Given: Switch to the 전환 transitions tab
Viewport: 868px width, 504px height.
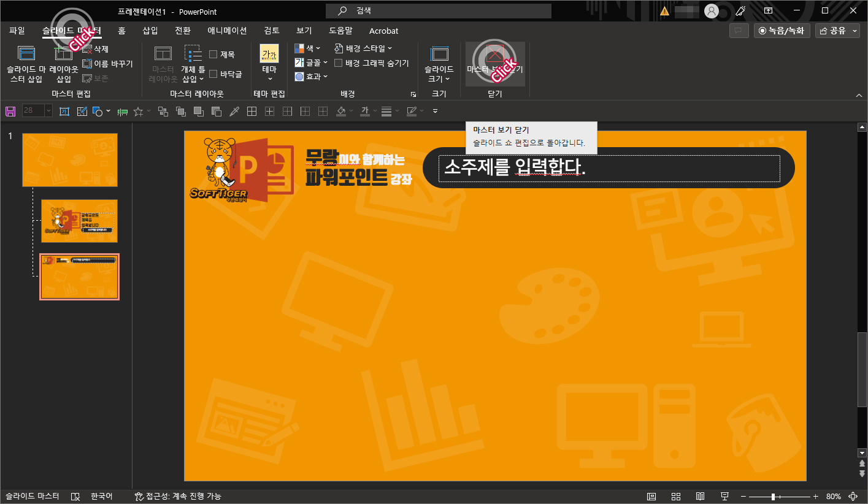Looking at the screenshot, I should point(183,31).
